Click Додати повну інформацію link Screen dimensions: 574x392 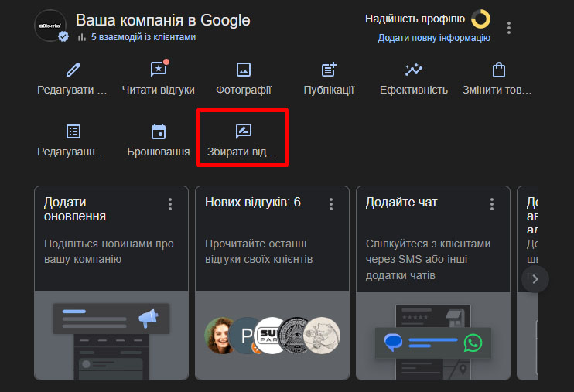434,38
